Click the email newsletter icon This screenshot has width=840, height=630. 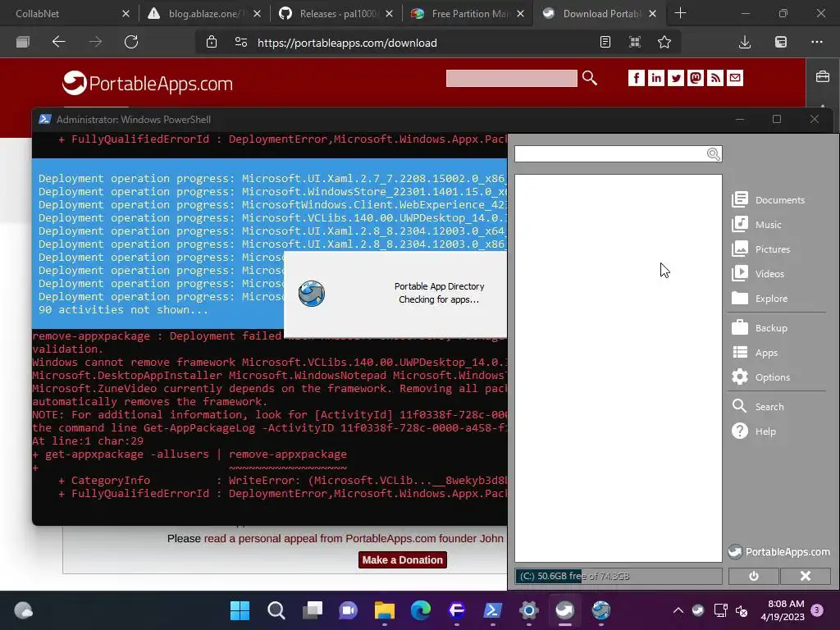(x=735, y=78)
